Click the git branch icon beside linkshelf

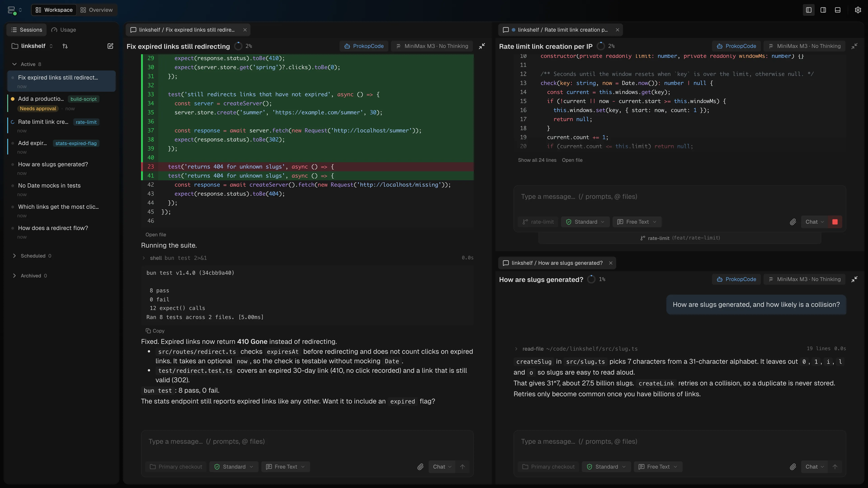(65, 46)
